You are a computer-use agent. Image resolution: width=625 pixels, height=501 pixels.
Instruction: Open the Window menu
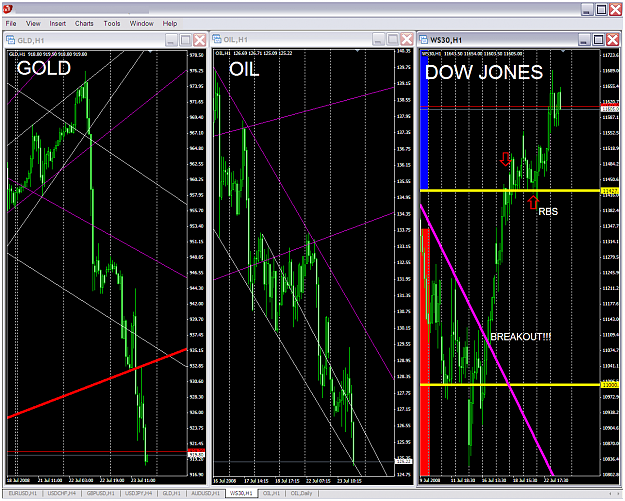click(142, 24)
